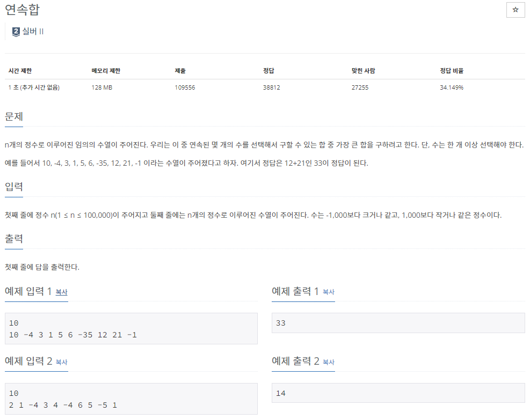
Task: Click the 출력 section heading
Action: coord(14,239)
